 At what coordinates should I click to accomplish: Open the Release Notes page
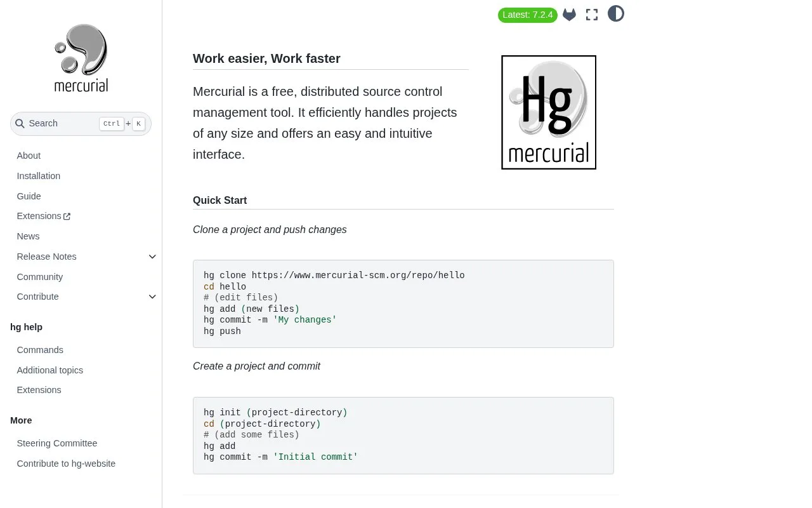(x=46, y=257)
